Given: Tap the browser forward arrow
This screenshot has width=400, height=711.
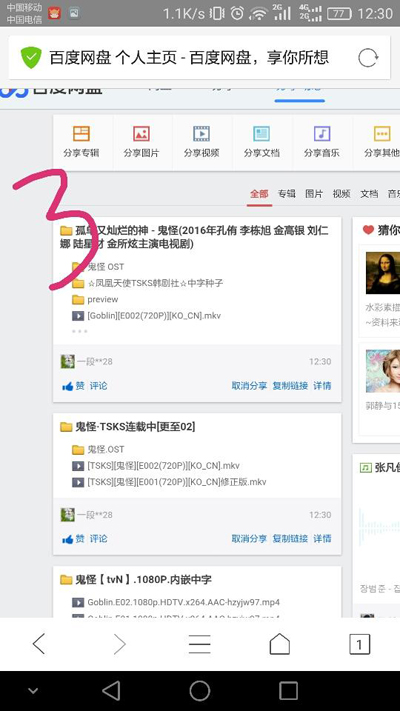Looking at the screenshot, I should point(119,644).
